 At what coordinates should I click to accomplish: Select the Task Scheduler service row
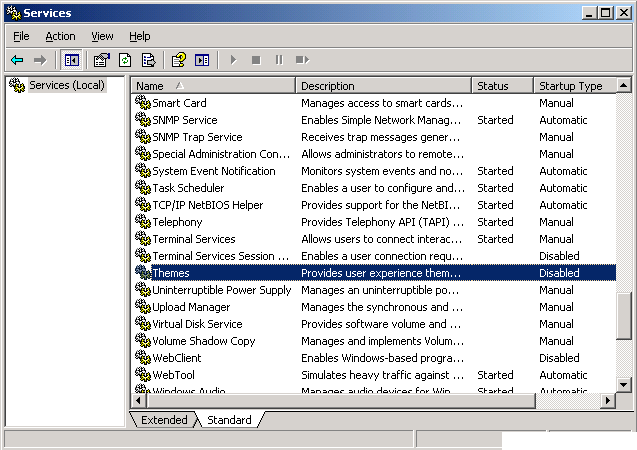click(x=188, y=188)
